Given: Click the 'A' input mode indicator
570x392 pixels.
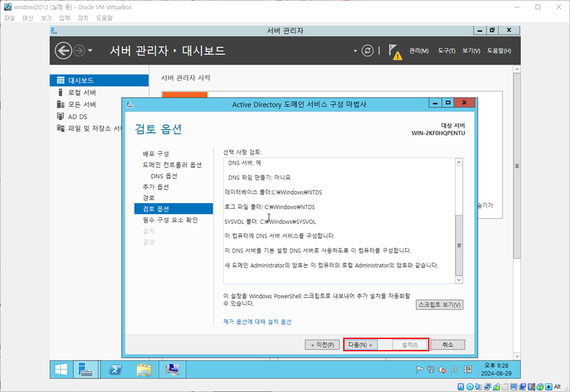Looking at the screenshot, I should click(454, 370).
